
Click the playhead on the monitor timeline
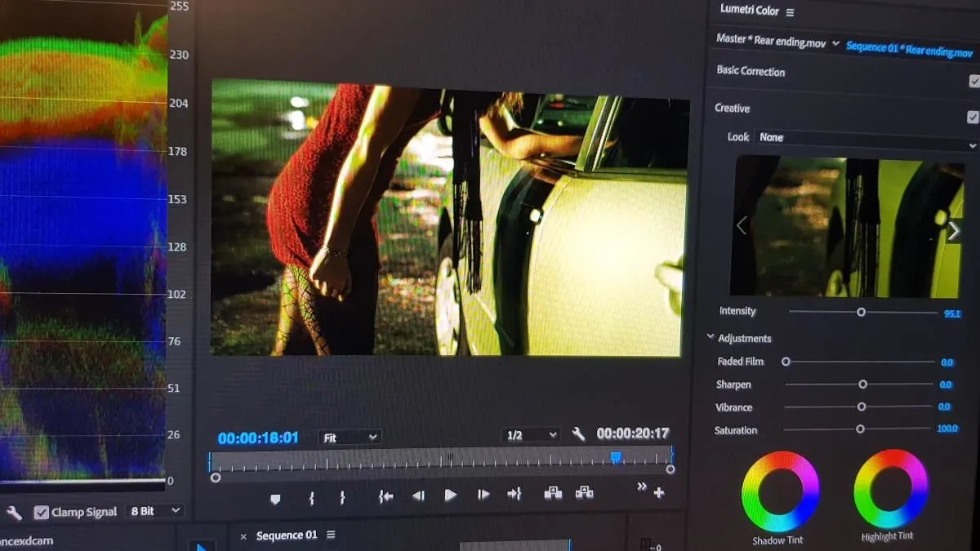[x=616, y=457]
